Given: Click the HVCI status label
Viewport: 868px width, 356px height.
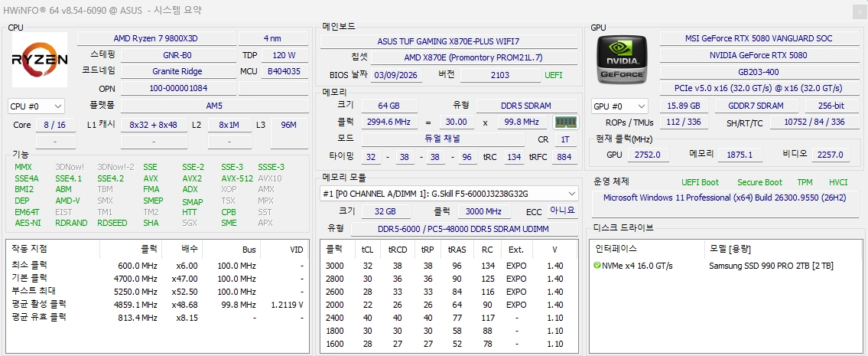Looking at the screenshot, I should pos(838,182).
